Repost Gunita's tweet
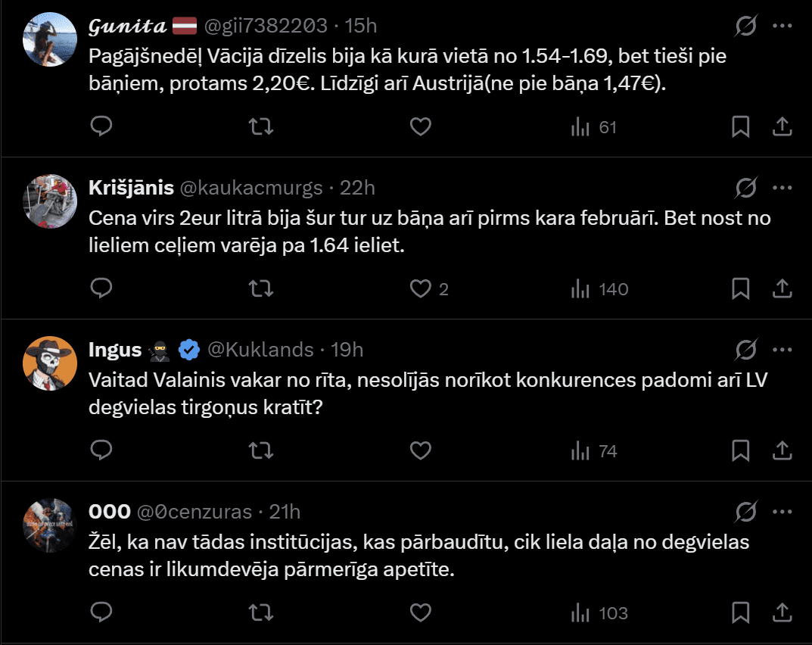 [x=261, y=126]
